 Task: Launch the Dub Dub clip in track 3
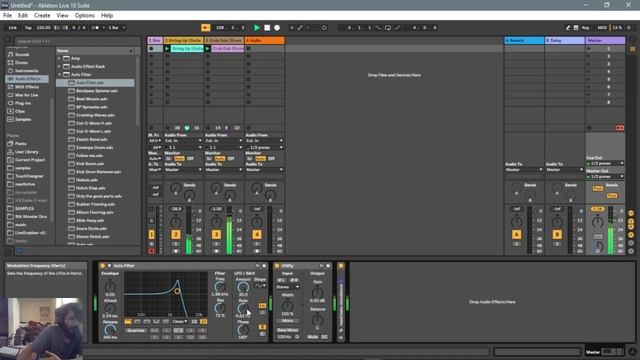[x=208, y=49]
